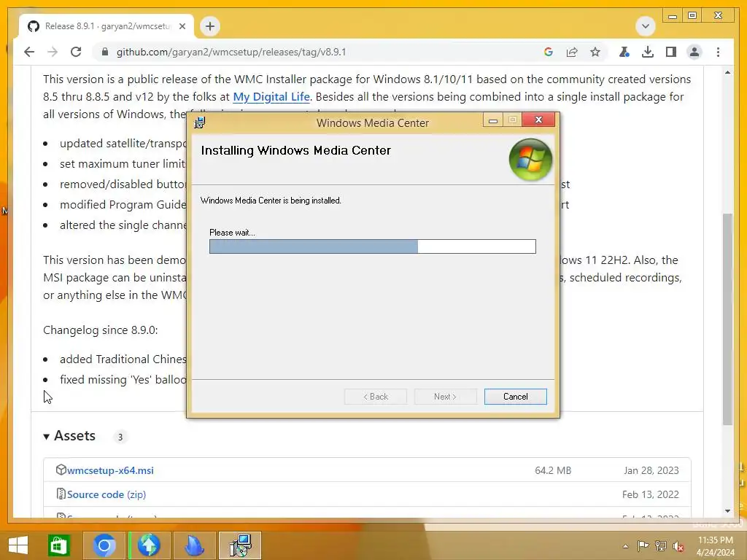Open the taskbar clock showing 11:35 PM
Viewport: 747px width, 560px height.
(715, 546)
